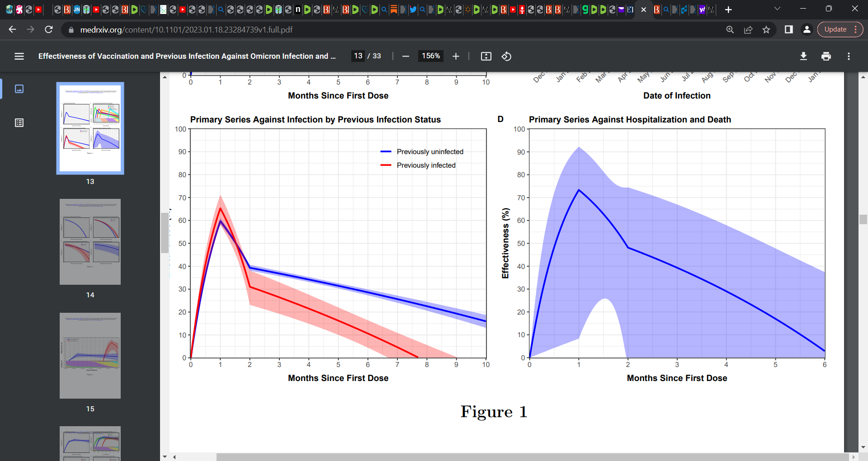The image size is (868, 461).
Task: Click the document scrollbar down arrow
Action: (x=863, y=447)
